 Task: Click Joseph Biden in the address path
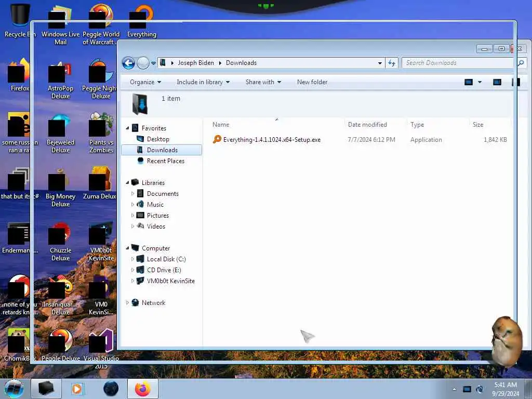(196, 63)
